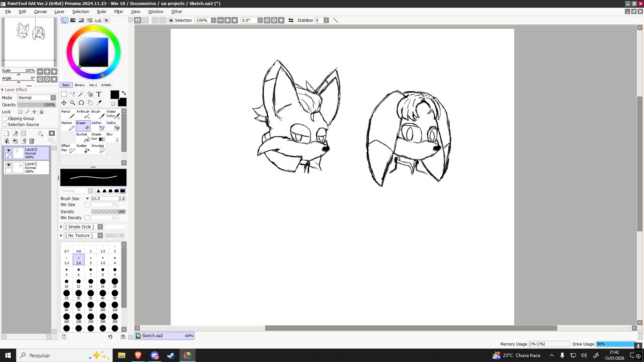Hide Layer1 using its eye icon
Screen dimensions: 644x362
pos(9,165)
